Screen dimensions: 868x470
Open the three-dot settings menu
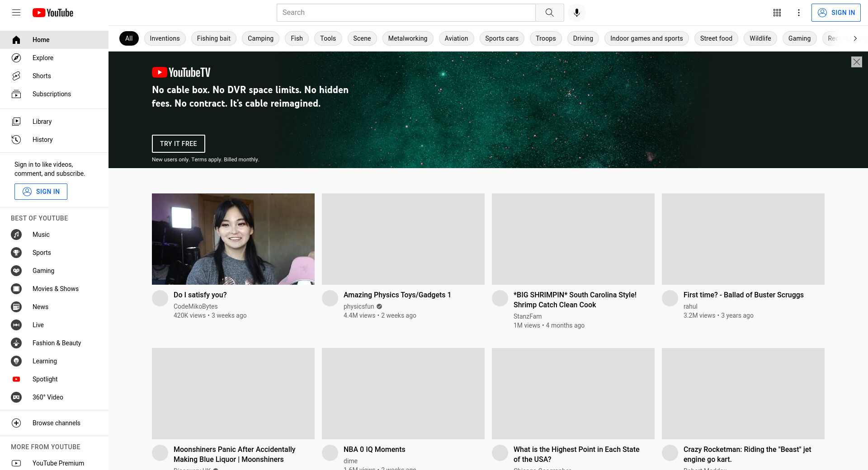(x=799, y=13)
